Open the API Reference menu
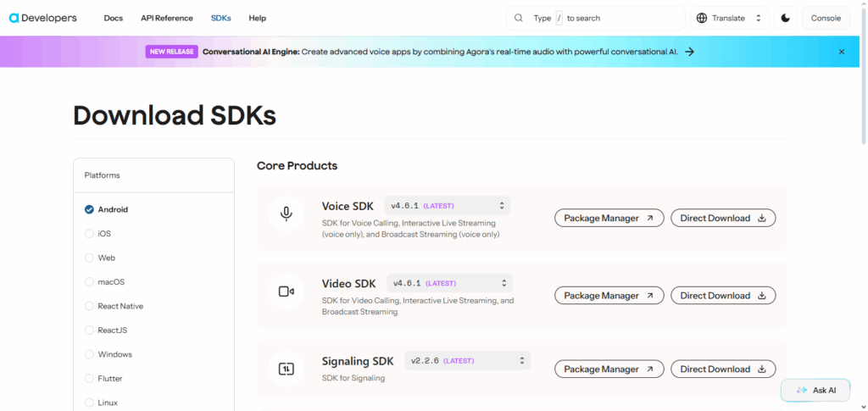The height and width of the screenshot is (411, 868). tap(167, 19)
